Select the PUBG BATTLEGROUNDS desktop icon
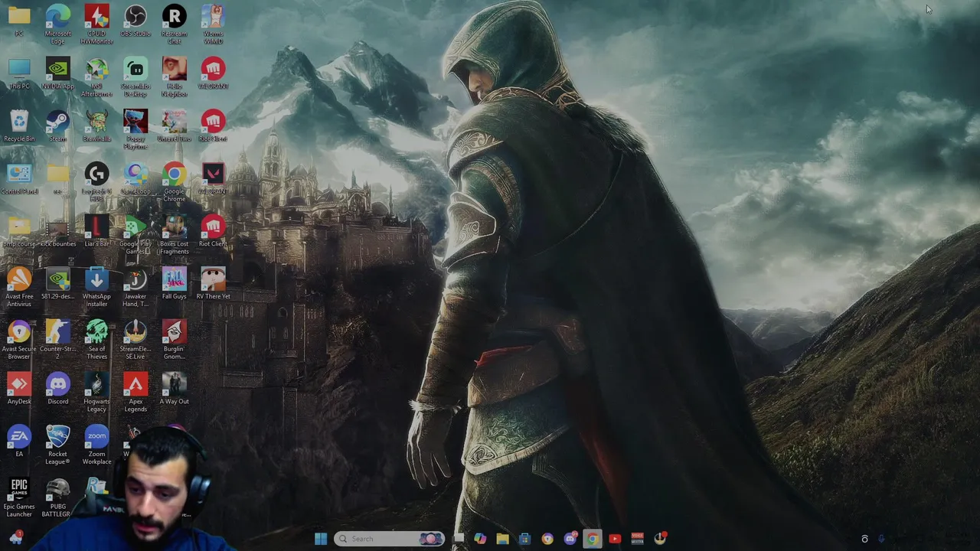Screen dimensions: 980x551 click(57, 497)
